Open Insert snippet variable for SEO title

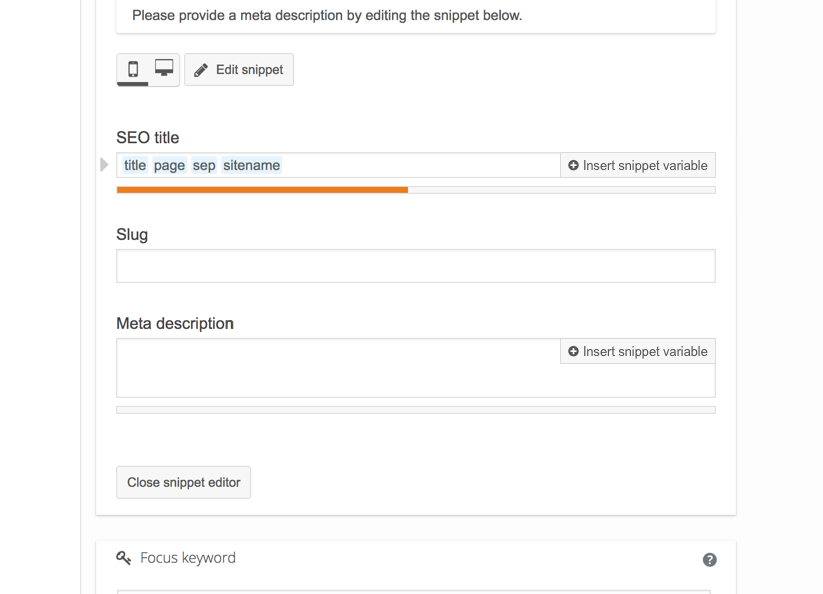638,164
